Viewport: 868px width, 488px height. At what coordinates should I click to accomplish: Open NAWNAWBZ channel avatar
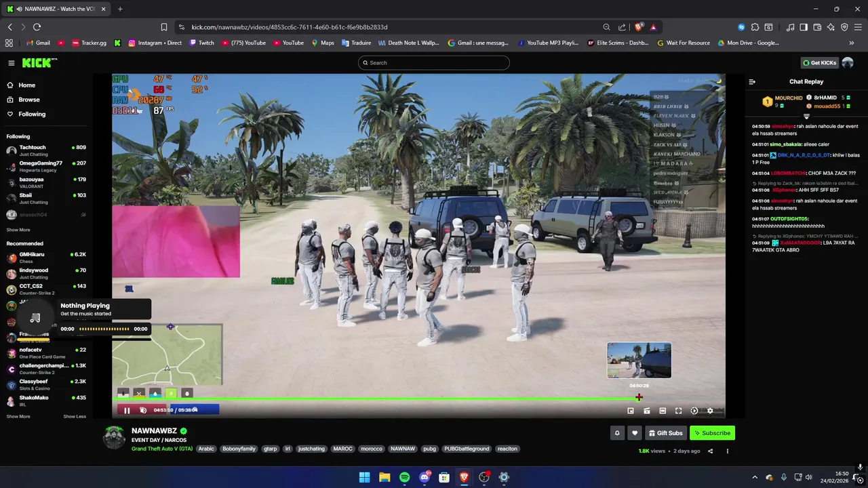[x=114, y=438]
